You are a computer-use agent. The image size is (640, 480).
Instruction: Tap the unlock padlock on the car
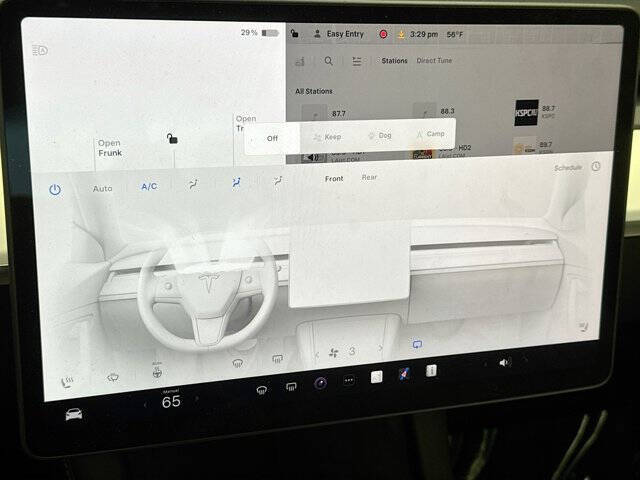tap(172, 139)
